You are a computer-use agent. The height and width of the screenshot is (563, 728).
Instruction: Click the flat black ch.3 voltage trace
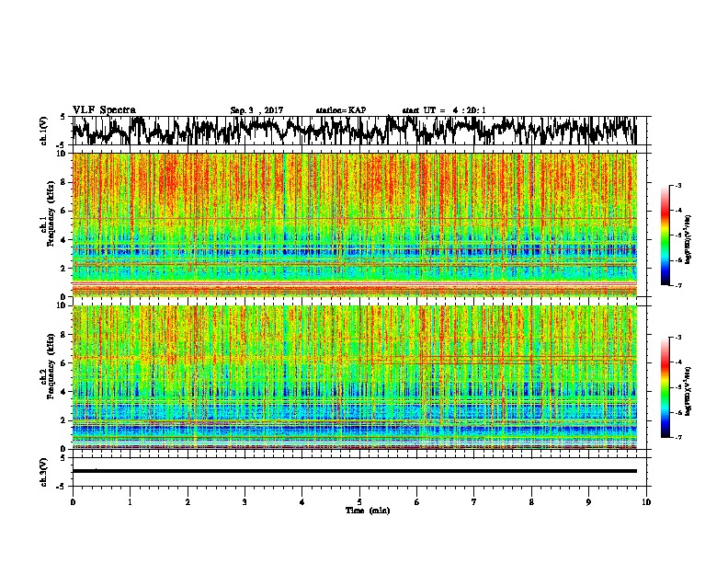[x=354, y=471]
